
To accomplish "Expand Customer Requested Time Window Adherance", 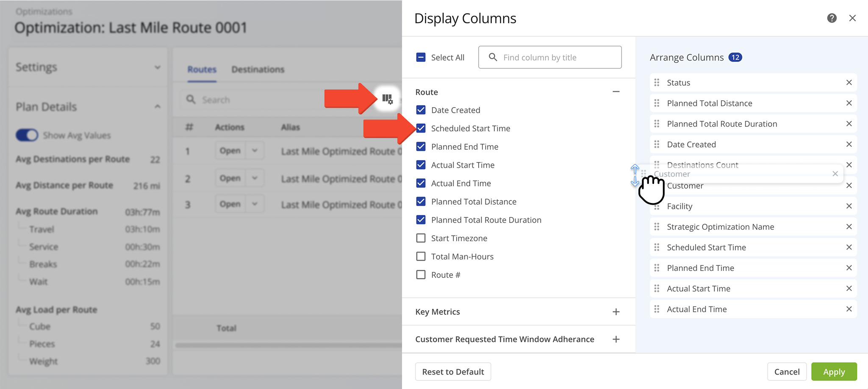I will [x=616, y=339].
